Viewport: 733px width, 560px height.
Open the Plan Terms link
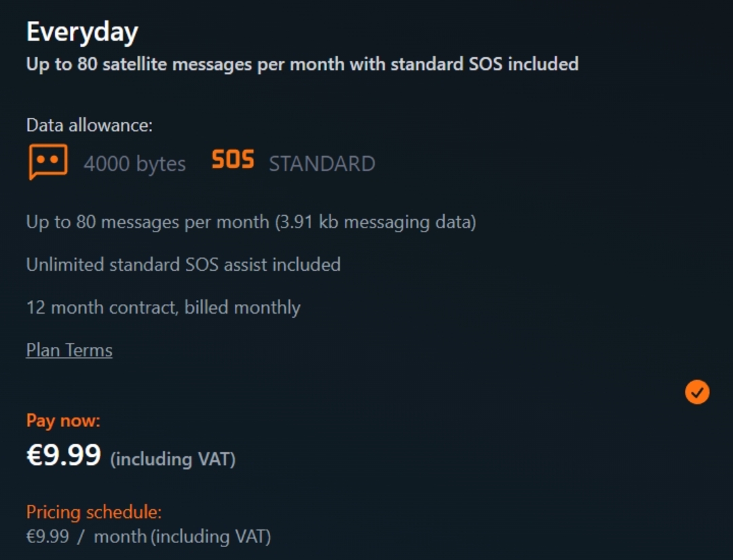[x=69, y=350]
